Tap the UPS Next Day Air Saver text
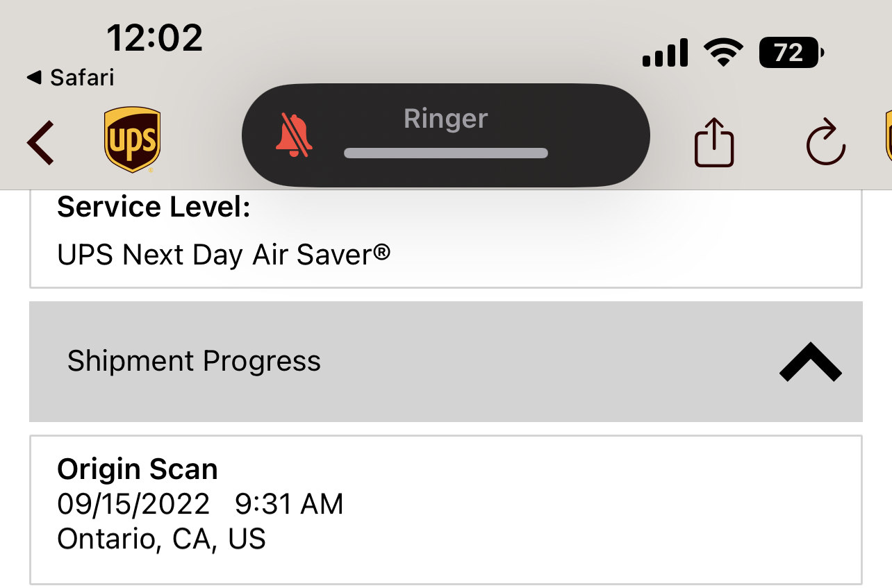Viewport: 892px width, 588px height. pyautogui.click(x=223, y=255)
